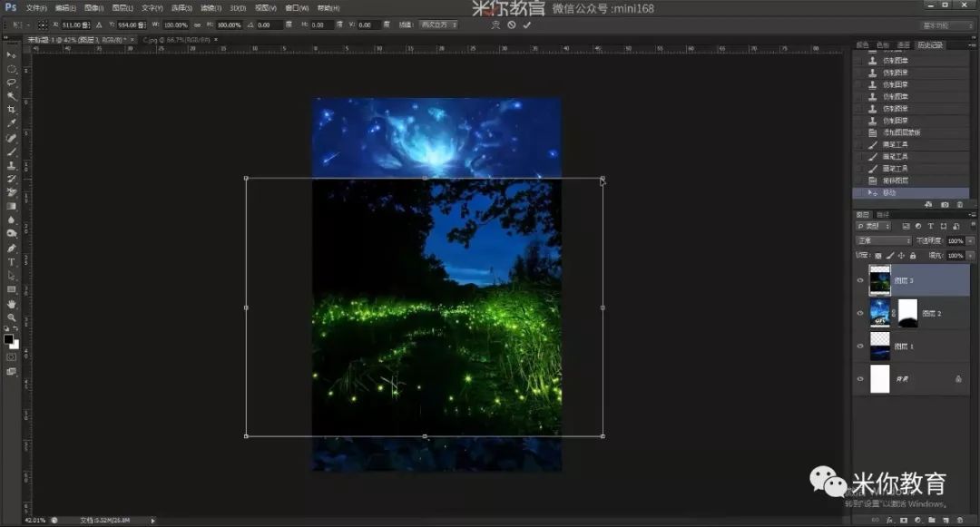Click the link icon between W and H fields

198,25
